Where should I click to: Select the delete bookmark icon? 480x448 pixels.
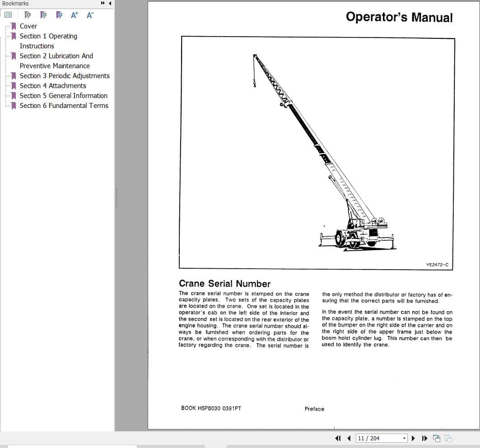pyautogui.click(x=27, y=14)
